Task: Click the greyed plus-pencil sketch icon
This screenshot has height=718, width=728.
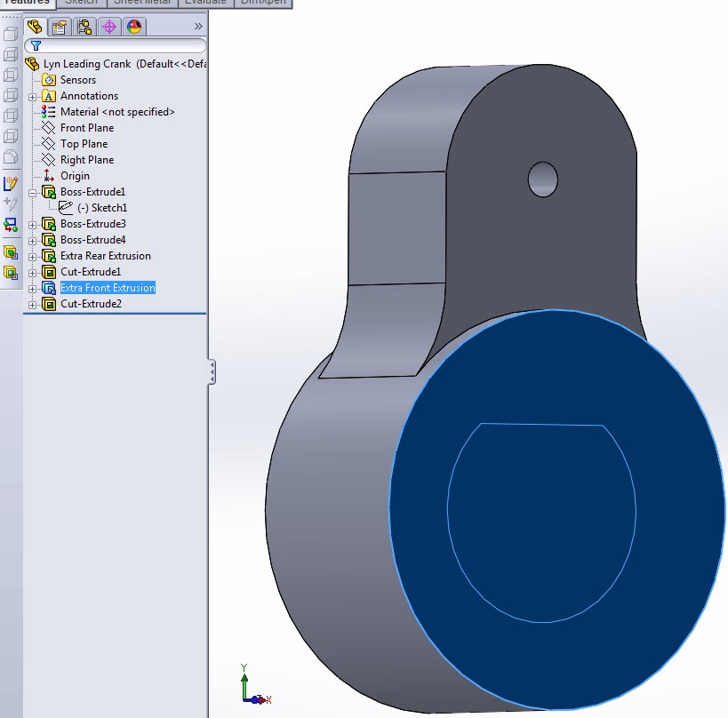Action: point(10,203)
